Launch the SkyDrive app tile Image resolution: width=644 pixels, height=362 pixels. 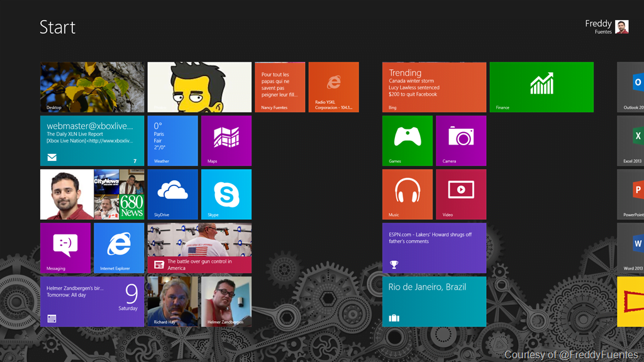click(x=172, y=194)
